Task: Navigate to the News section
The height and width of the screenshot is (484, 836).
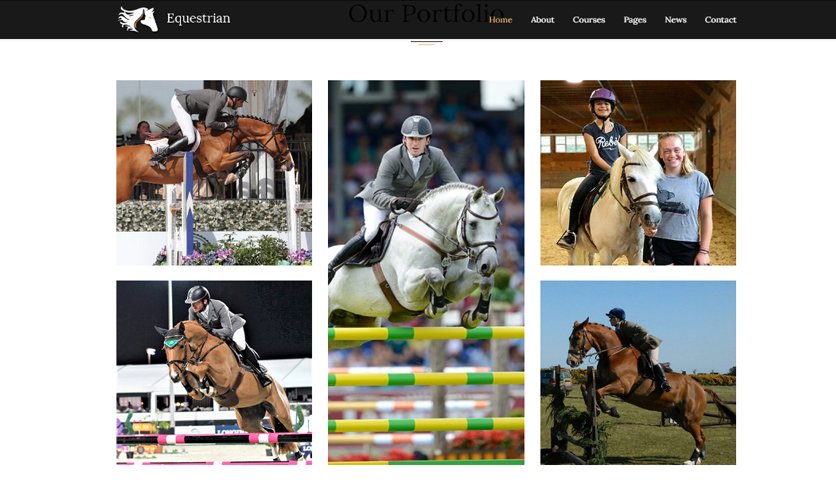Action: [675, 20]
